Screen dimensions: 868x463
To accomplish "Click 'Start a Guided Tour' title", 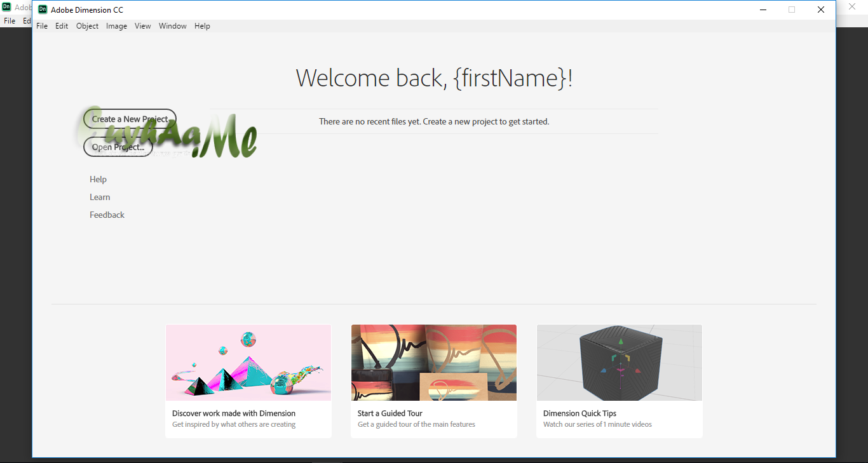I will (390, 413).
